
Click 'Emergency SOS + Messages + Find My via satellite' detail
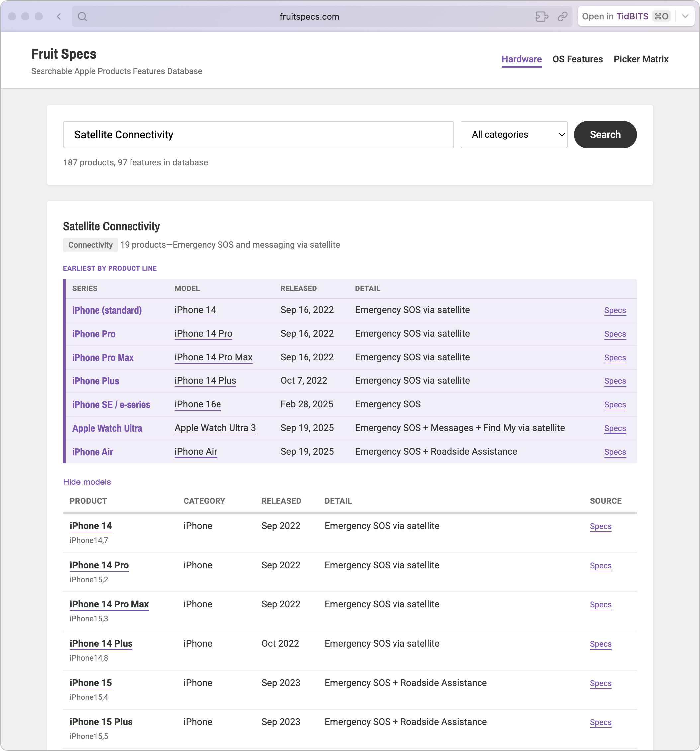460,428
